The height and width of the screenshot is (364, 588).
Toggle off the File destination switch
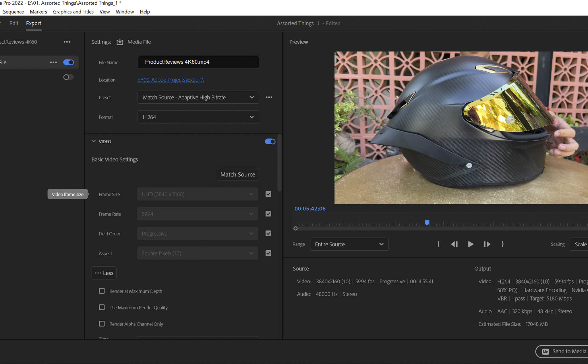pos(69,62)
